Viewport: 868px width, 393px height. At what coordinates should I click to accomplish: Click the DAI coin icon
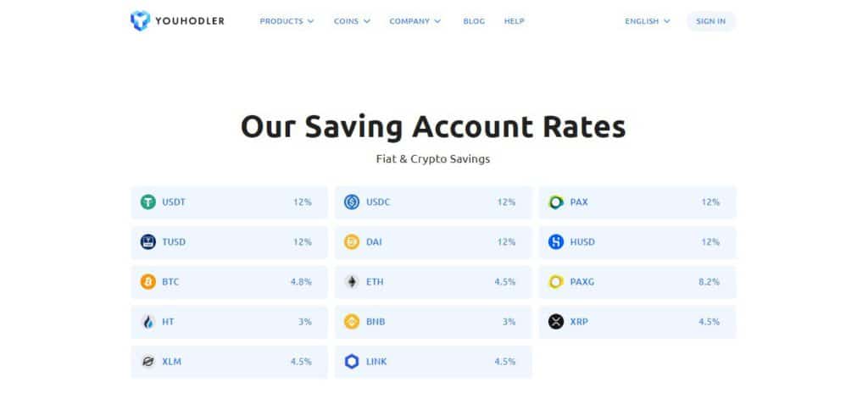(352, 242)
